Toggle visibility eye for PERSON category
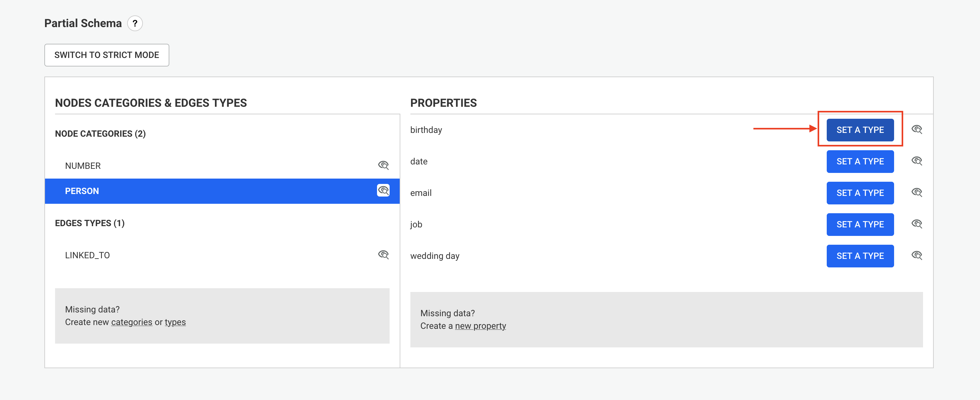This screenshot has height=400, width=980. (x=383, y=190)
